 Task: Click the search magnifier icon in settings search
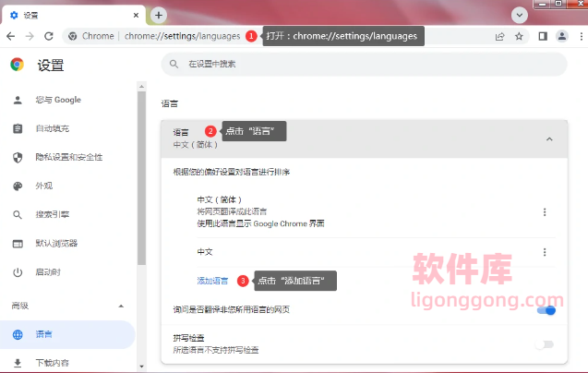click(174, 65)
